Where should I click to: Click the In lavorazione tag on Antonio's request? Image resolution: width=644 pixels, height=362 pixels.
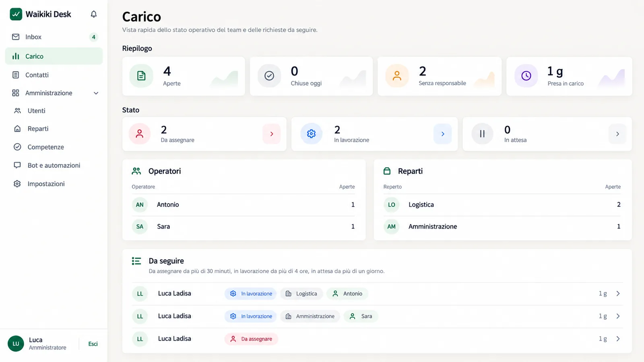coord(251,294)
